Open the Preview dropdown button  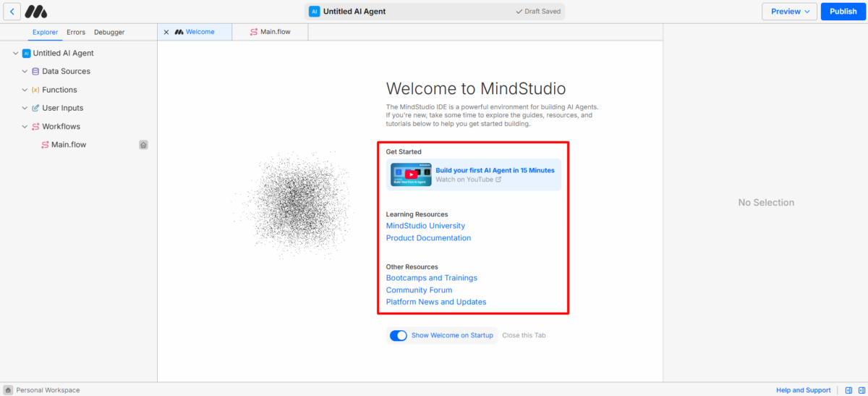pos(789,12)
